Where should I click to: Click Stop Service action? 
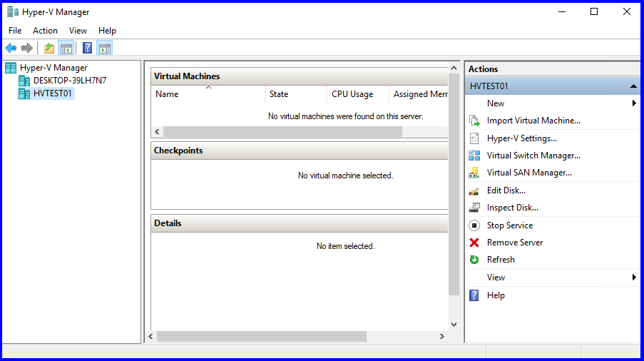(510, 225)
